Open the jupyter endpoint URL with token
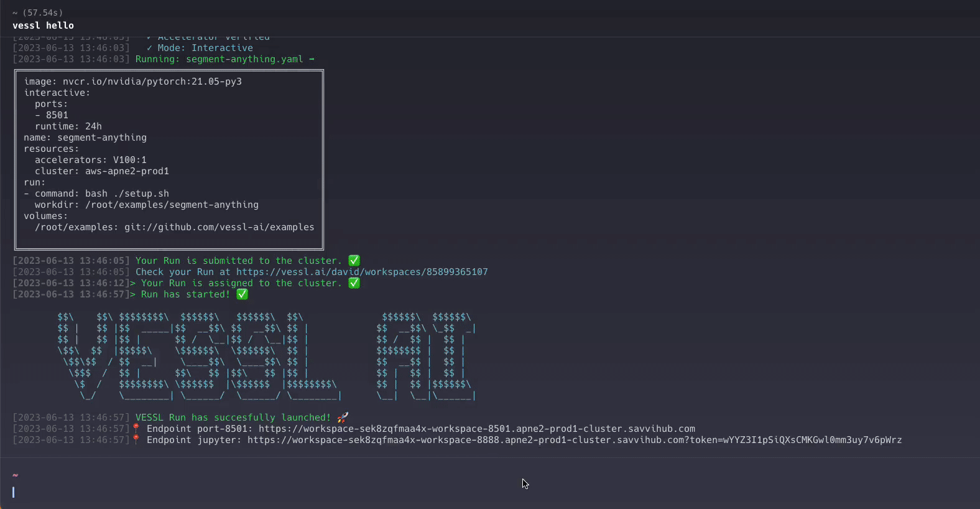Image resolution: width=980 pixels, height=509 pixels. 575,440
